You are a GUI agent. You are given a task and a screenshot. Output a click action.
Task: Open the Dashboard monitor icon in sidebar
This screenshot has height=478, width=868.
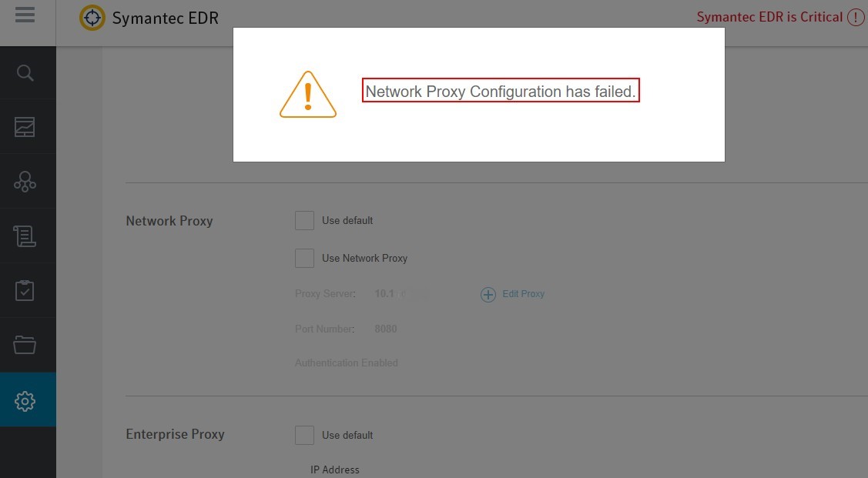point(25,127)
